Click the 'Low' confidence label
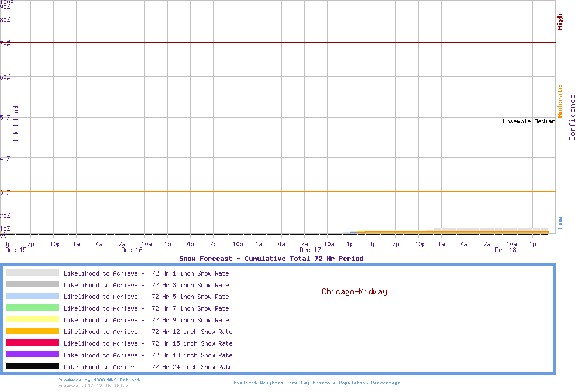 560,223
